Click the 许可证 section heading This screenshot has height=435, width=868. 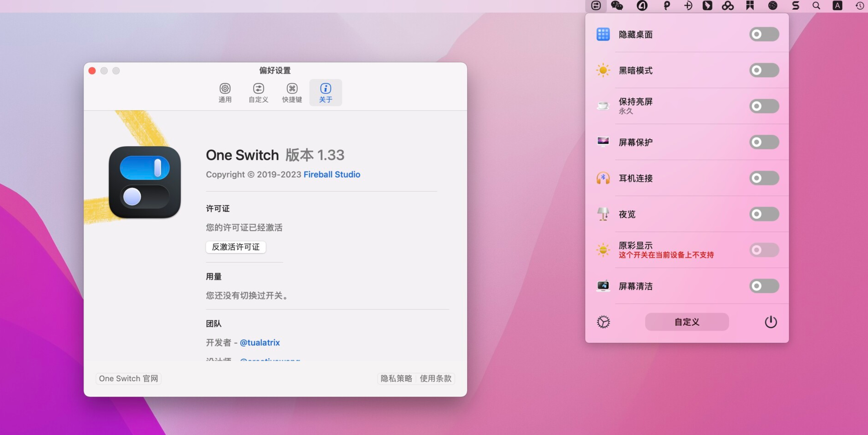(218, 209)
